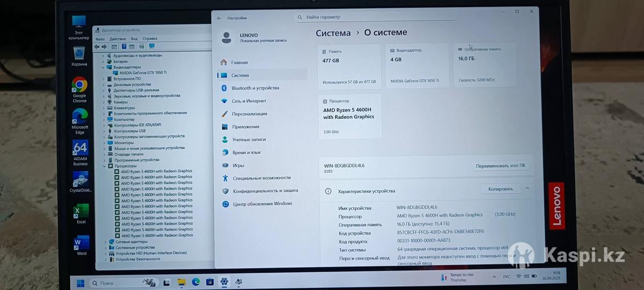
Task: Open File Explorer from the taskbar
Action: (x=182, y=282)
